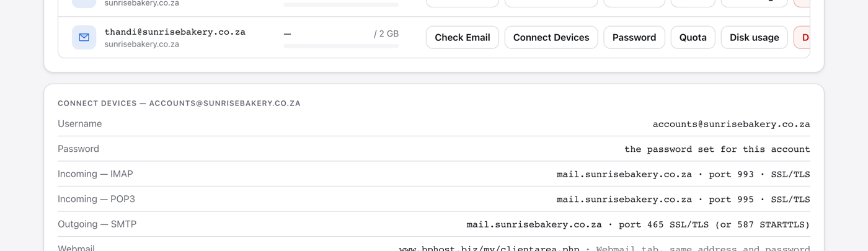Image resolution: width=868 pixels, height=251 pixels.
Task: Select username value accounts@sunrisebakery.co.za
Action: (x=731, y=124)
